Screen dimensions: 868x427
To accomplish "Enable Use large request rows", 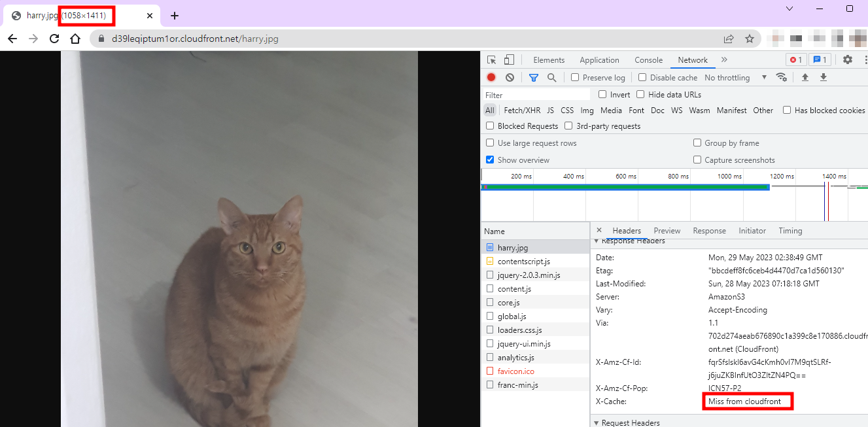I will tap(490, 143).
